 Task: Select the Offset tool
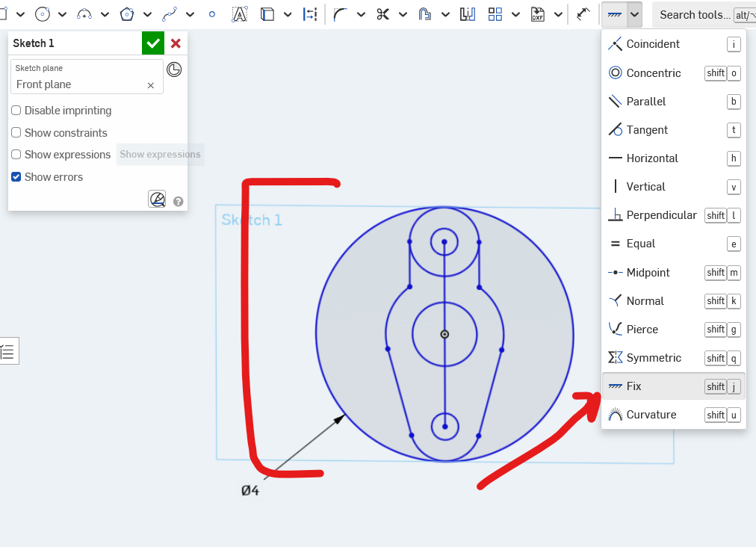coord(425,14)
